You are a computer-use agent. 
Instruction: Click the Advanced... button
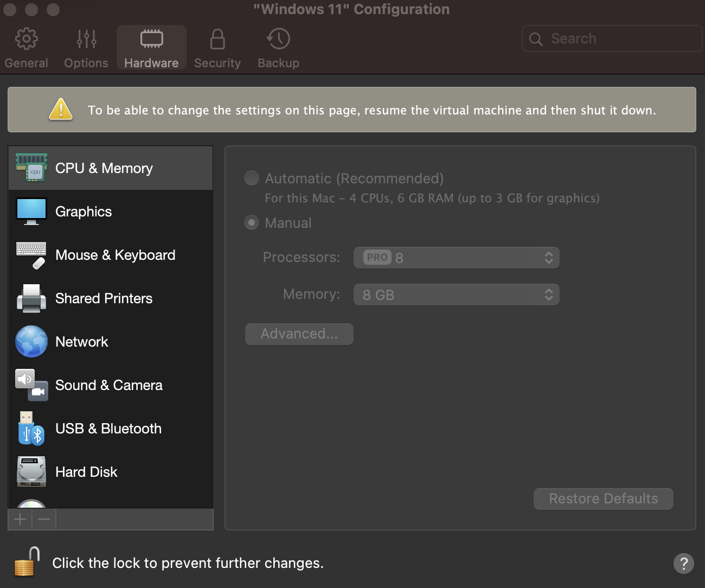pyautogui.click(x=299, y=334)
